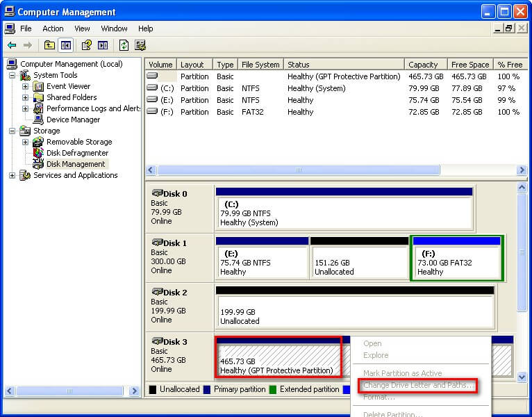Click the Services and Applications tree icon
This screenshot has height=417, width=532.
[x=25, y=175]
